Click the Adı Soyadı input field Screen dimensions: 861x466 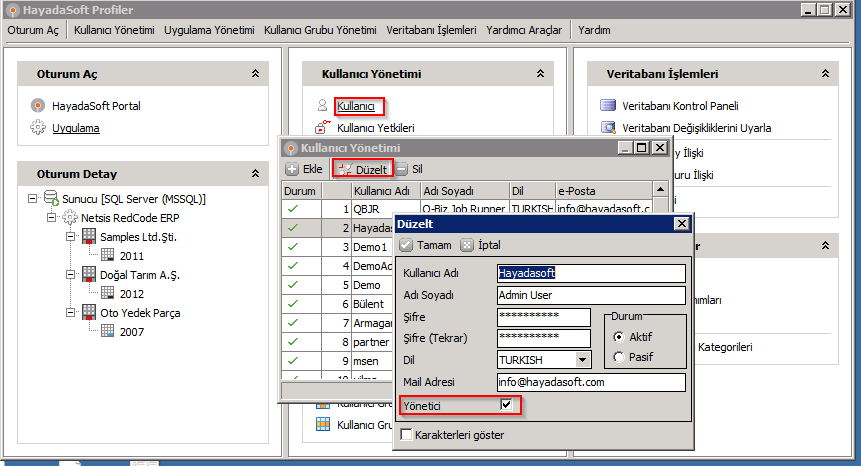[591, 295]
